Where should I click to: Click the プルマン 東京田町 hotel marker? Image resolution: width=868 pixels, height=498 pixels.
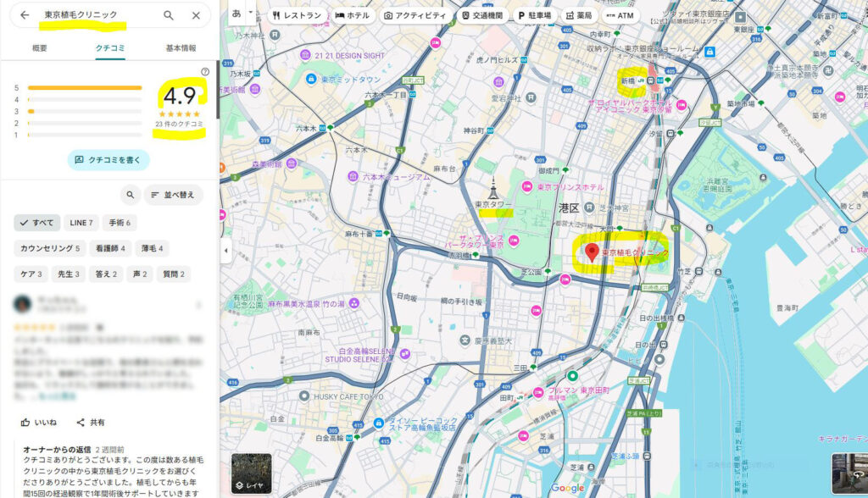point(538,392)
